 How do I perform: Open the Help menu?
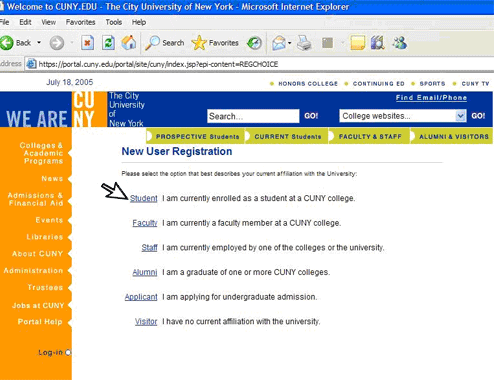pos(139,22)
